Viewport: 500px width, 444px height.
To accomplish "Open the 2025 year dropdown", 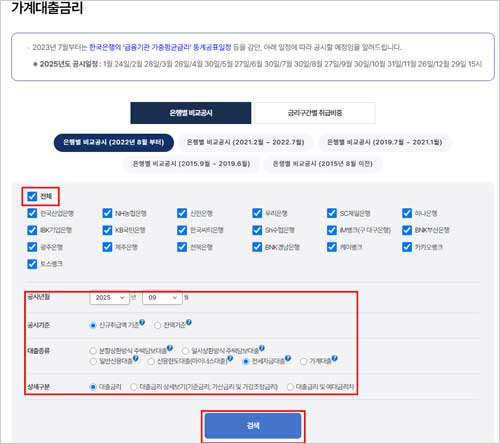I will [x=109, y=298].
